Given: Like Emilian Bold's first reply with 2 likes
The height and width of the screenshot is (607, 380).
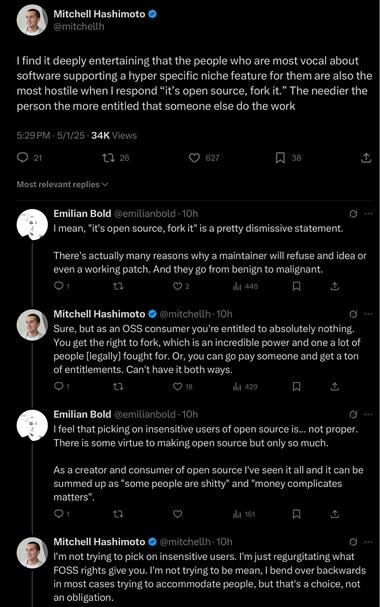Looking at the screenshot, I should 177,286.
